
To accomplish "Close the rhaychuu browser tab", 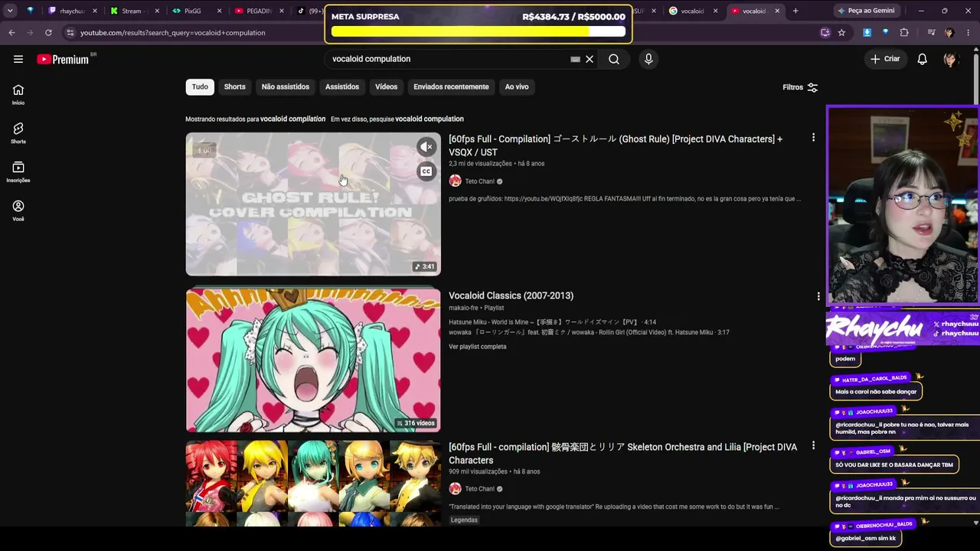I will pyautogui.click(x=94, y=11).
